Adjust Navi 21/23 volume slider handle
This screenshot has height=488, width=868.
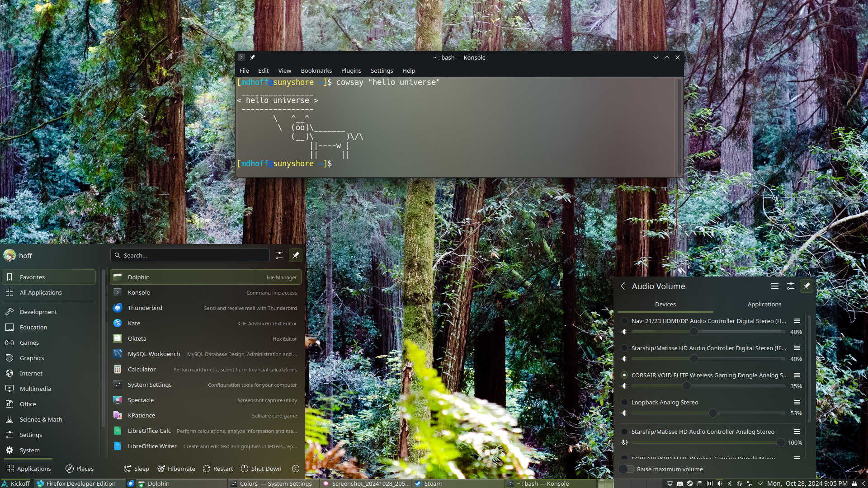click(694, 332)
